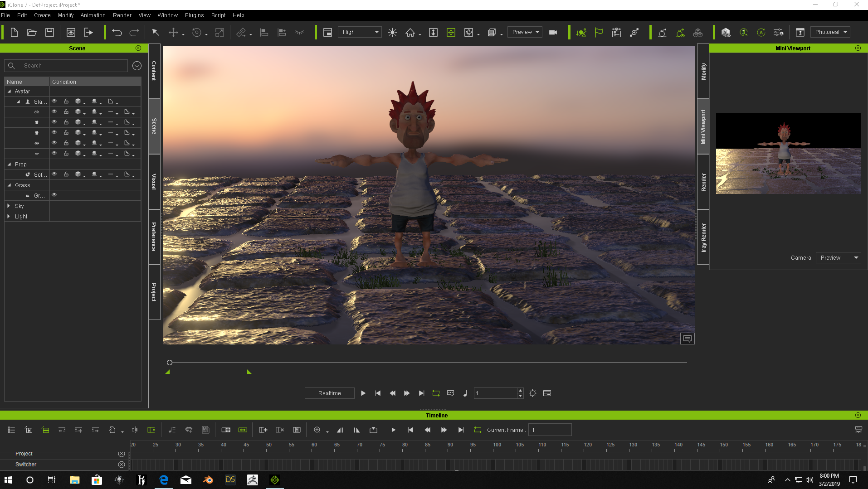Close the Scene panel
Screen dimensions: 868x489
coord(138,48)
